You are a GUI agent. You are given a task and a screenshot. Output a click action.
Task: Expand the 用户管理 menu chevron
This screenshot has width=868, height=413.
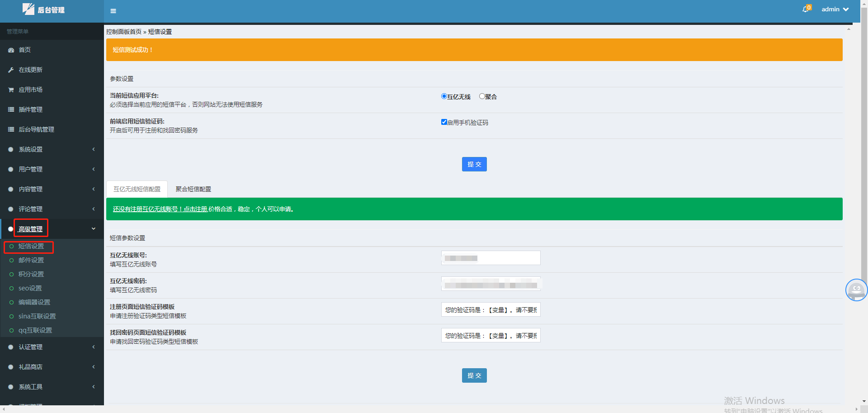[x=94, y=169]
